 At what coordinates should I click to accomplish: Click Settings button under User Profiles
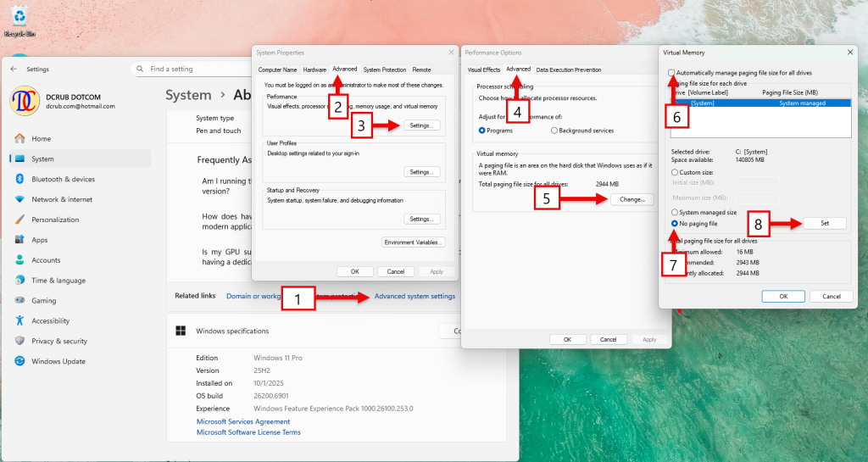(422, 172)
